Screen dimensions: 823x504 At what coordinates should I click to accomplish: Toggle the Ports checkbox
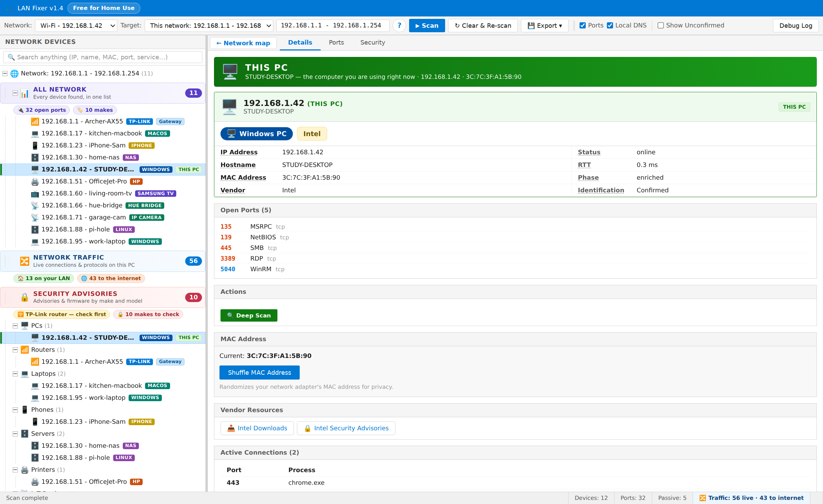583,26
